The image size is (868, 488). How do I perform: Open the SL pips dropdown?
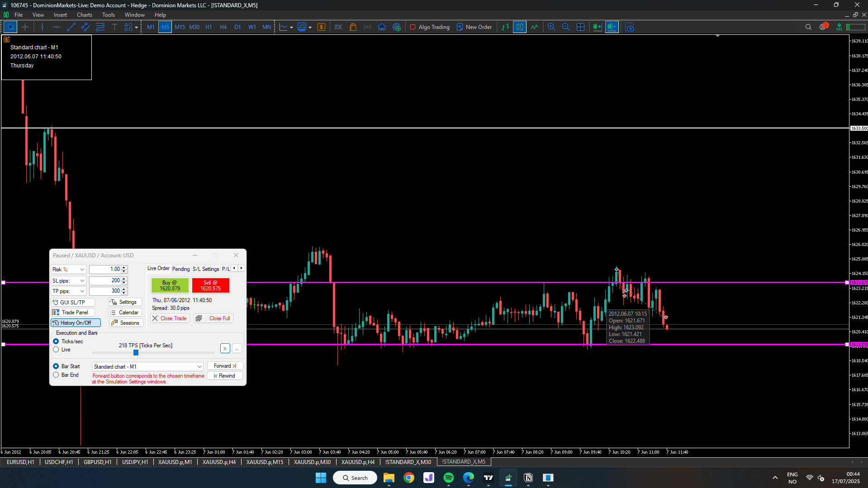point(68,281)
